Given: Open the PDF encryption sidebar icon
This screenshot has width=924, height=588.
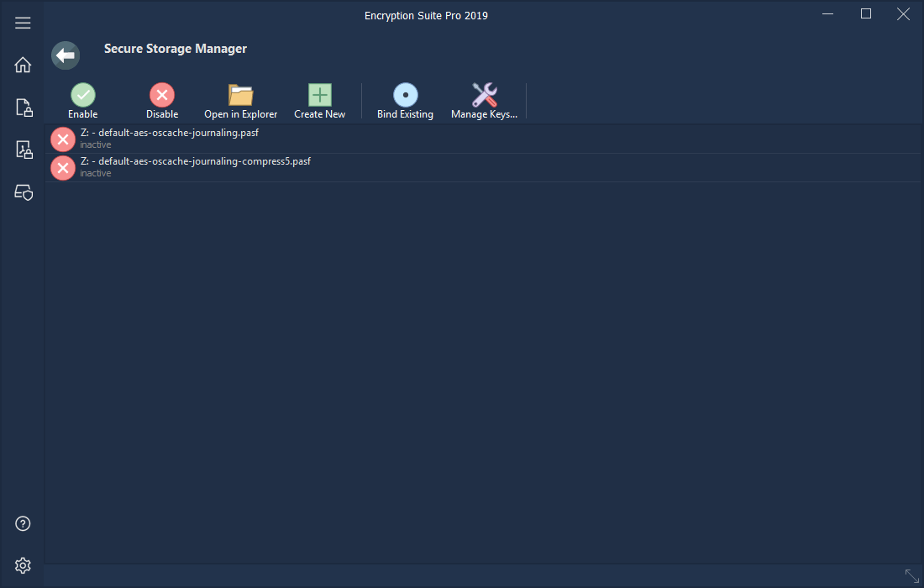Looking at the screenshot, I should (24, 150).
